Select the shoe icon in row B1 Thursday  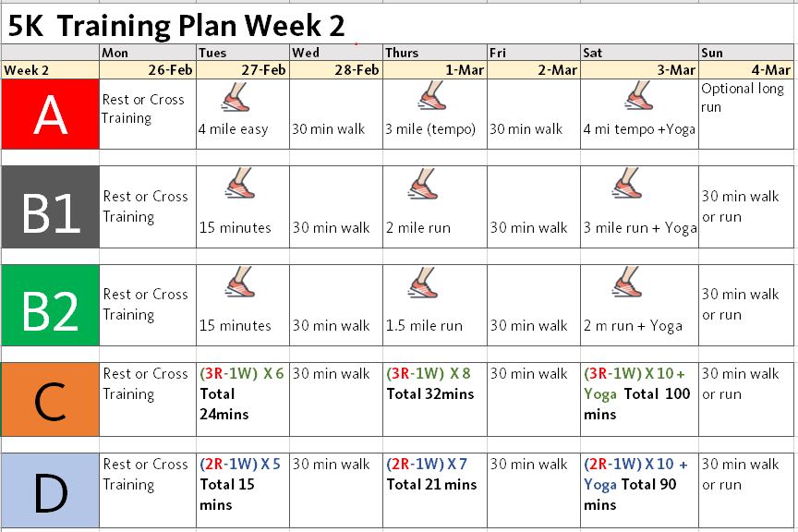tap(423, 183)
